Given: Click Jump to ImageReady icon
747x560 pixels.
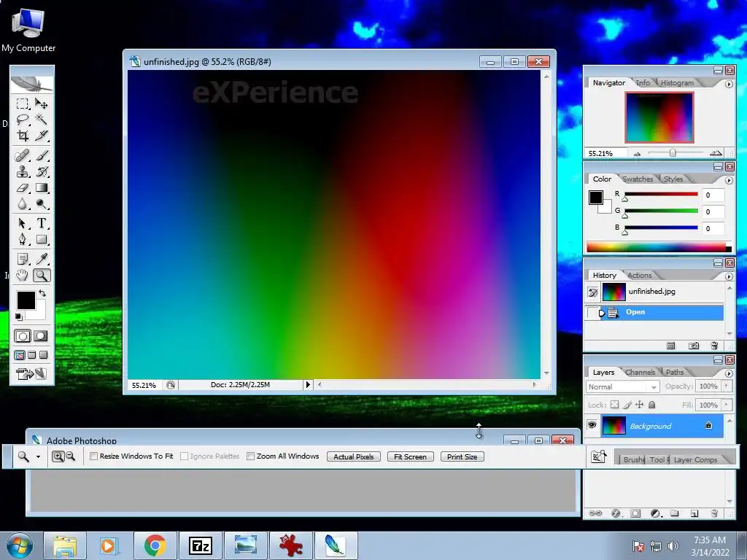Looking at the screenshot, I should (x=31, y=374).
